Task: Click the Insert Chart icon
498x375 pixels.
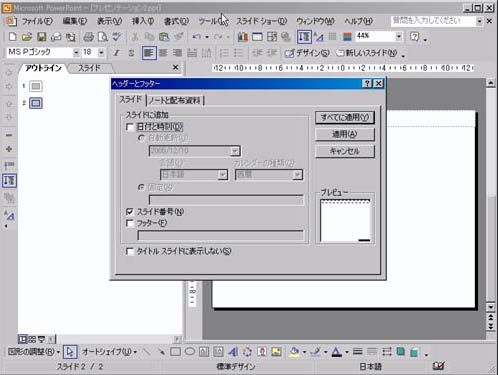Action: click(x=243, y=37)
